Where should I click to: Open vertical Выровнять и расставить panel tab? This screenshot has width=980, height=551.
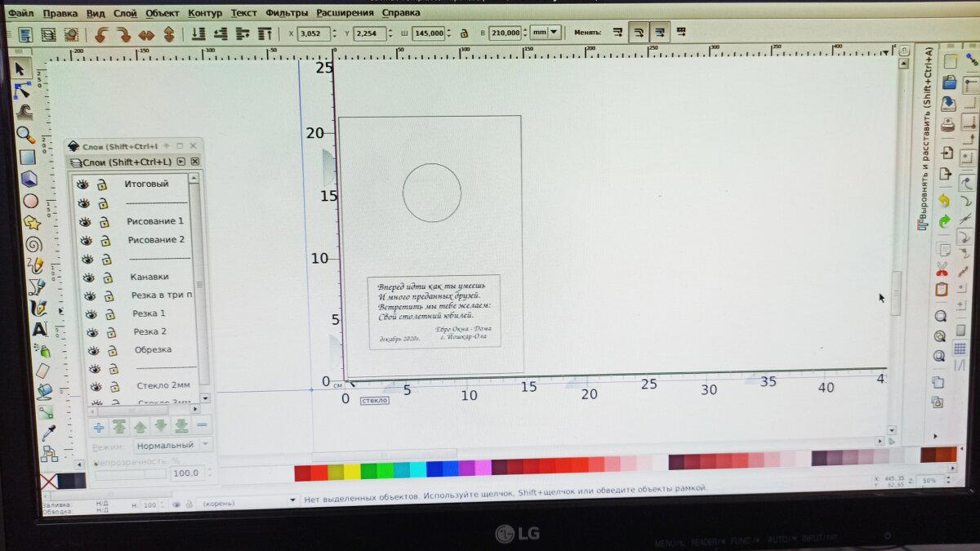tap(924, 139)
